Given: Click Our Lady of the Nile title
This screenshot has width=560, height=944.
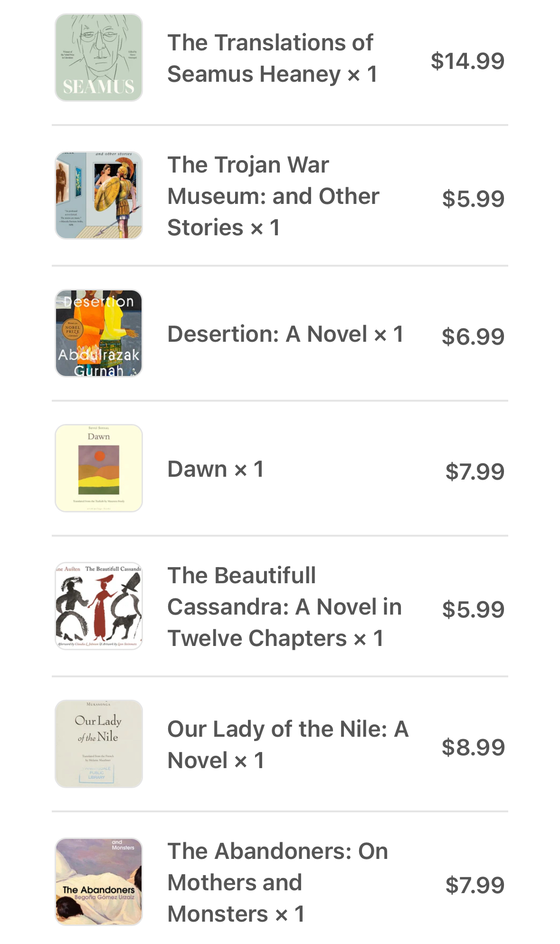Looking at the screenshot, I should (x=287, y=744).
